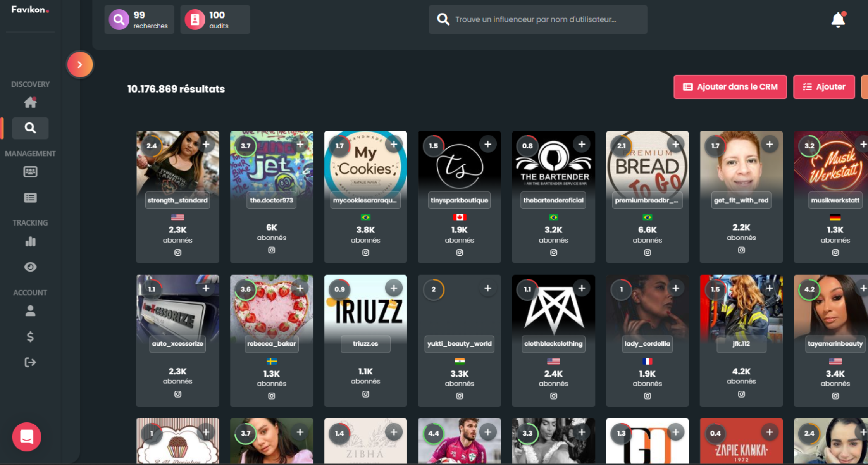Viewport: 868px width, 465px height.
Task: Expand the sidebar with orange arrow
Action: pyautogui.click(x=80, y=65)
